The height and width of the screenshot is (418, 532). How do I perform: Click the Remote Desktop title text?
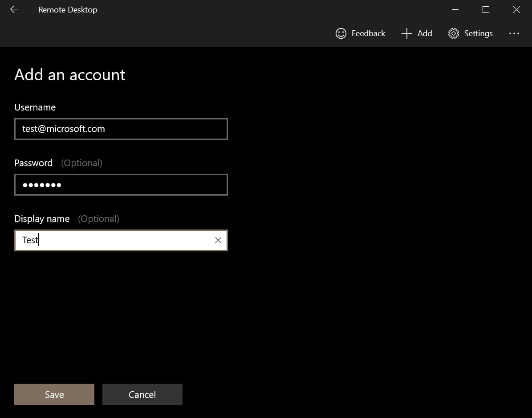click(68, 9)
